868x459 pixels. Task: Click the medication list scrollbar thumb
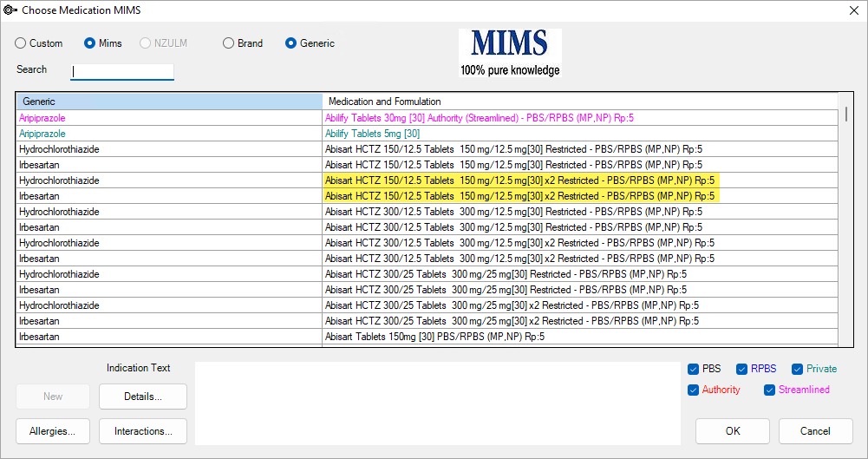coord(845,115)
